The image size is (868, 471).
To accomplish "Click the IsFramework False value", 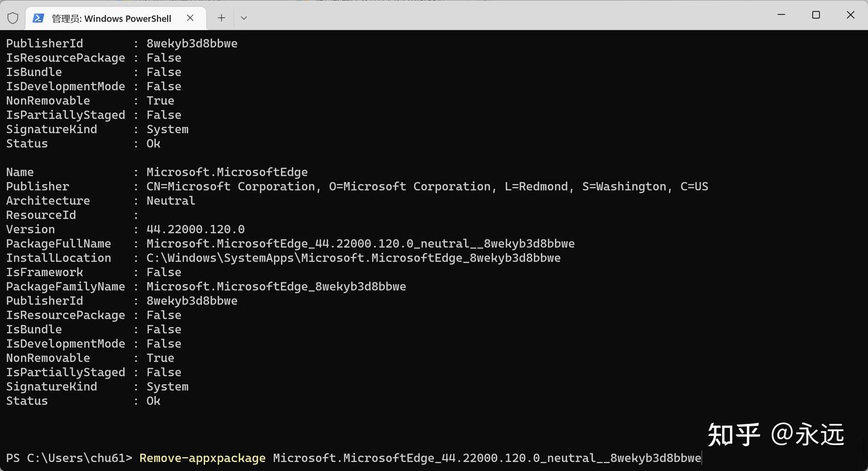I will [164, 272].
